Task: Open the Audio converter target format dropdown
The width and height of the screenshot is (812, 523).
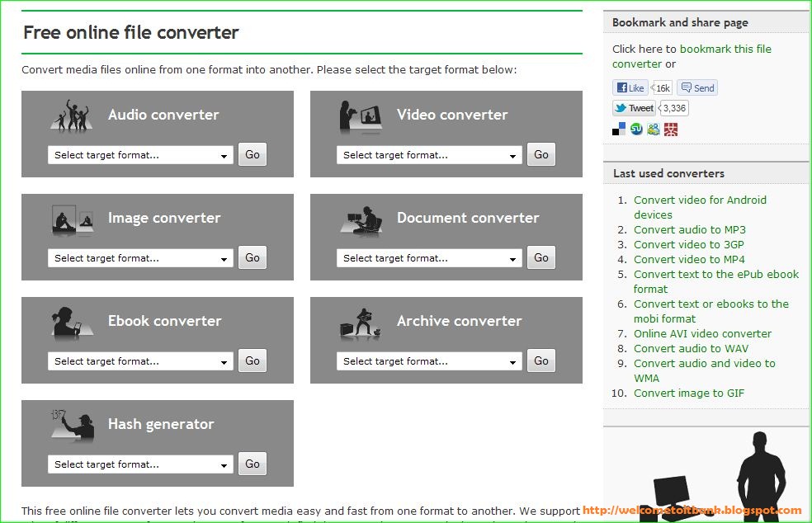Action: tap(140, 155)
